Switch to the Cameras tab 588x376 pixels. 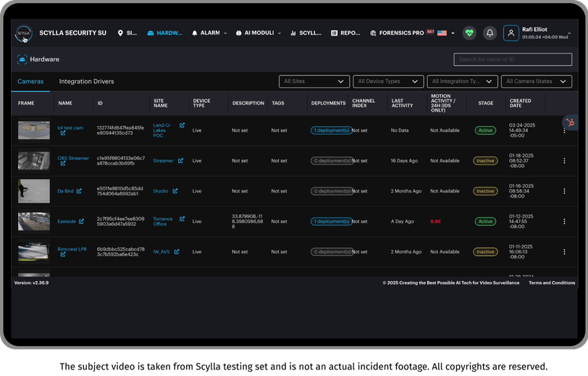[30, 81]
